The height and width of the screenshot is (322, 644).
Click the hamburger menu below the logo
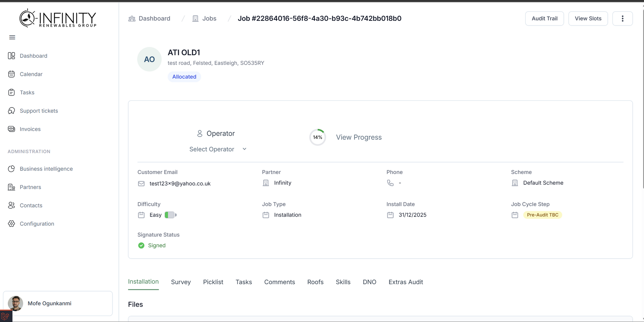[12, 37]
